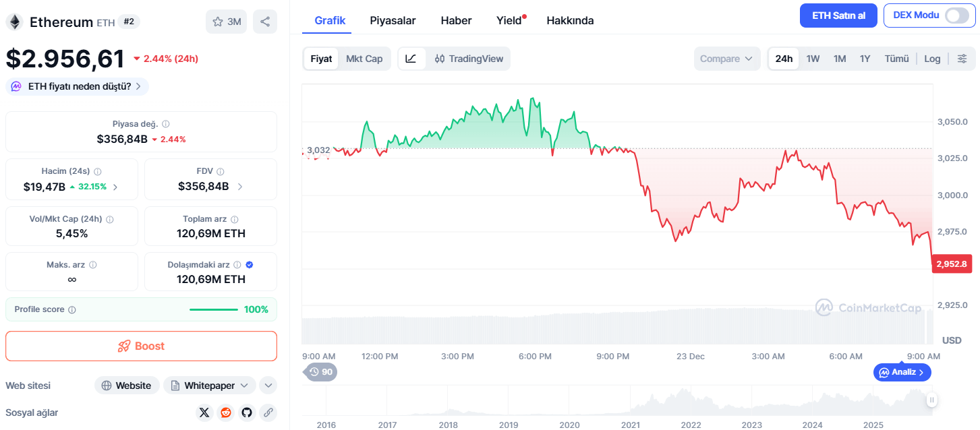
Task: Enable Log scale on chart
Action: click(x=932, y=59)
